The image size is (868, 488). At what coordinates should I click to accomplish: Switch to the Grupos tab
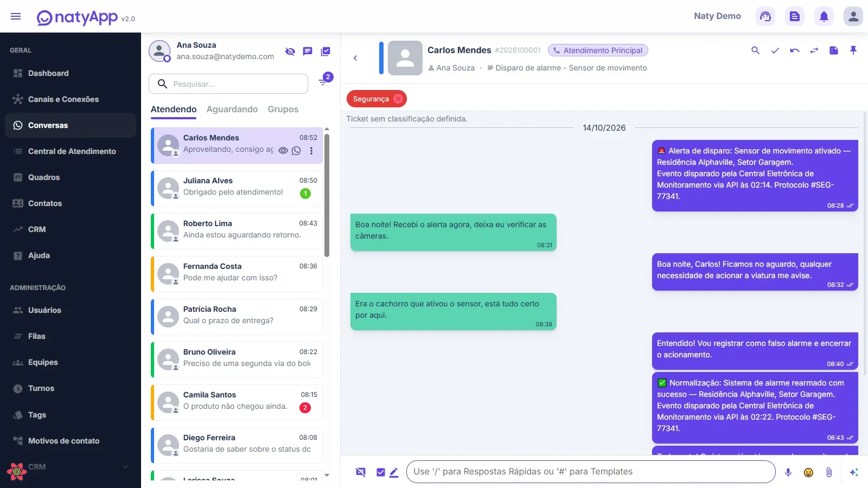tap(283, 109)
